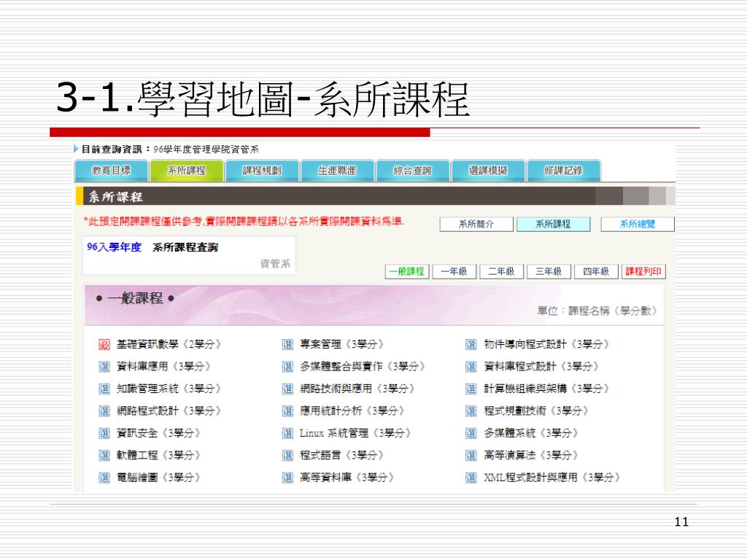Switch to the 修課記錄 tab
This screenshot has width=747, height=560.
point(564,171)
